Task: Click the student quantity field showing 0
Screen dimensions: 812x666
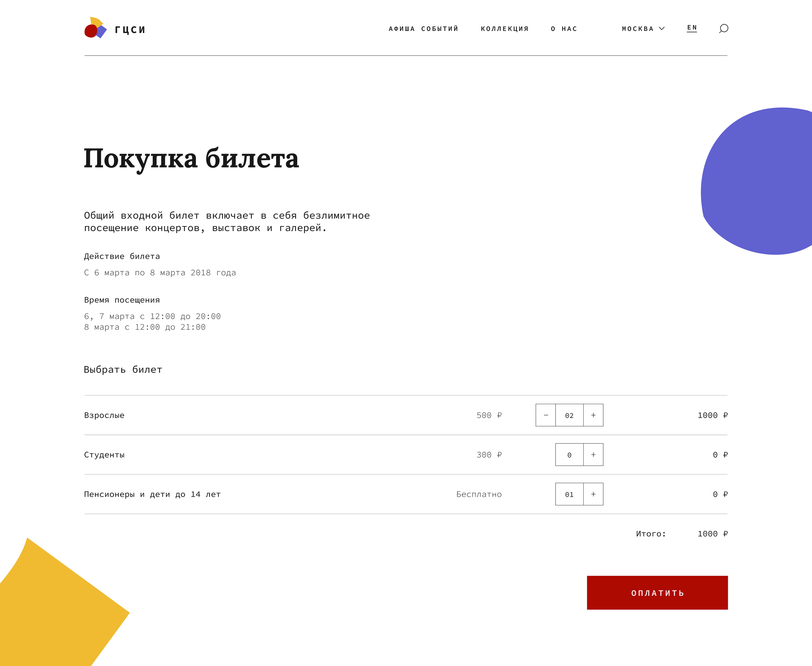Action: pos(569,455)
